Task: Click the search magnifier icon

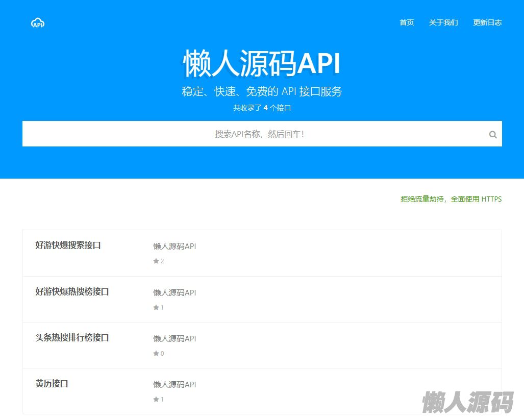Action: tap(492, 135)
